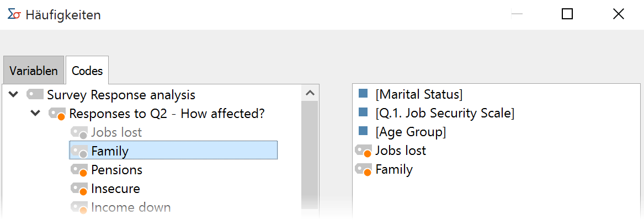The image size is (644, 220).
Task: Maximize the Häufigkeiten window
Action: point(567,14)
